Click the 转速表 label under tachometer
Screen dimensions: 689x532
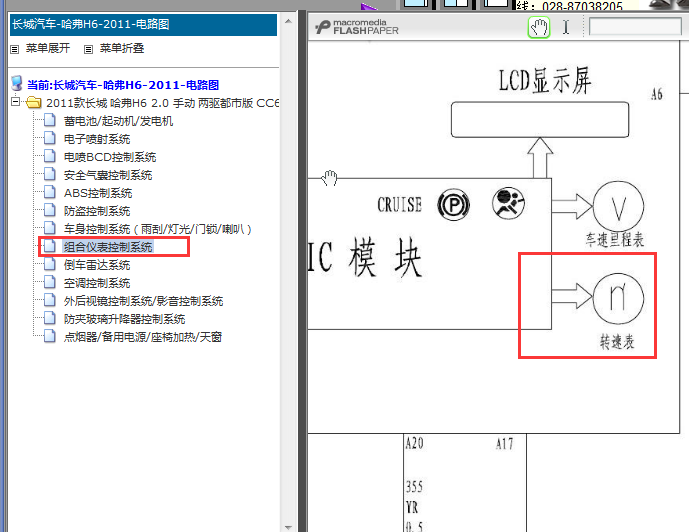pos(617,342)
